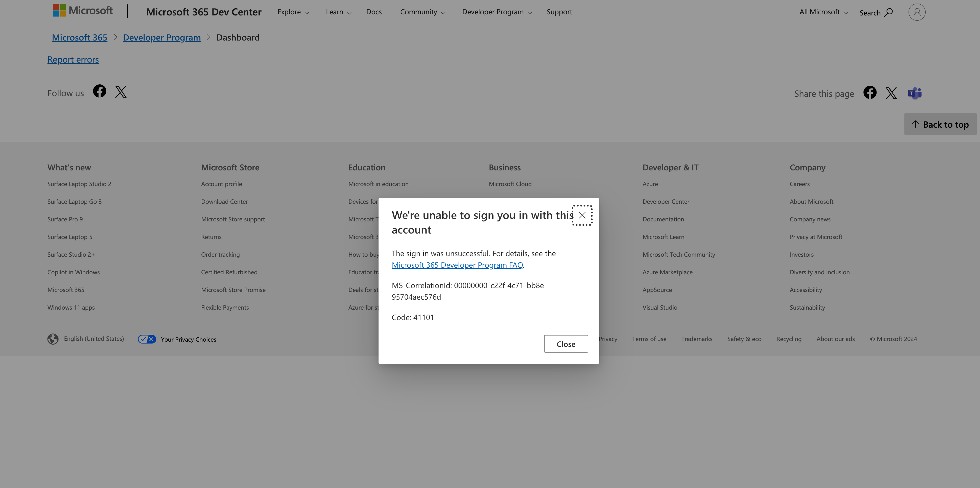Screen dimensions: 980x488
Task: Click Microsoft 365 breadcrumb link
Action: coord(79,37)
